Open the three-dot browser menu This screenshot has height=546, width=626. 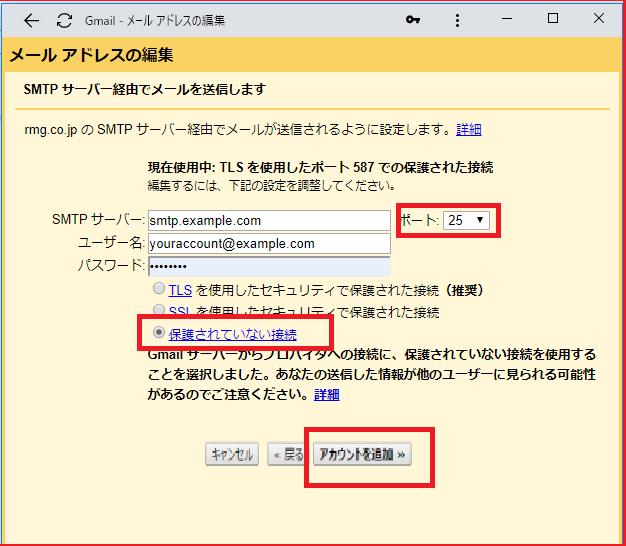point(457,20)
